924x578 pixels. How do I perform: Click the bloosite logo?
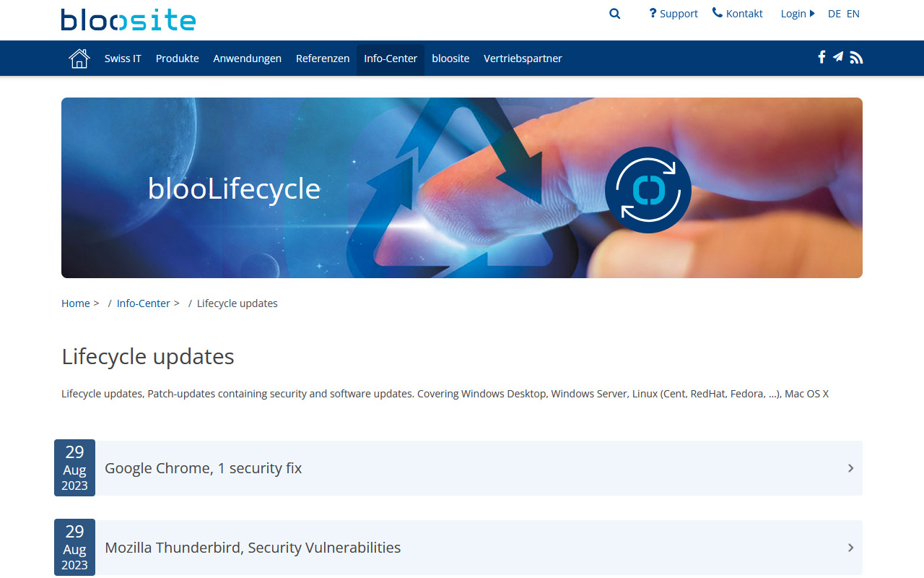coord(128,20)
